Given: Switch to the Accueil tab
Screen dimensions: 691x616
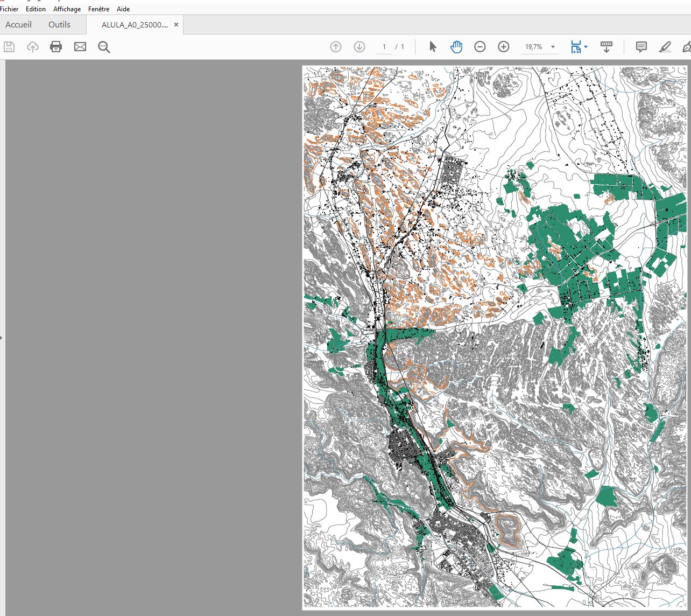Looking at the screenshot, I should (18, 25).
